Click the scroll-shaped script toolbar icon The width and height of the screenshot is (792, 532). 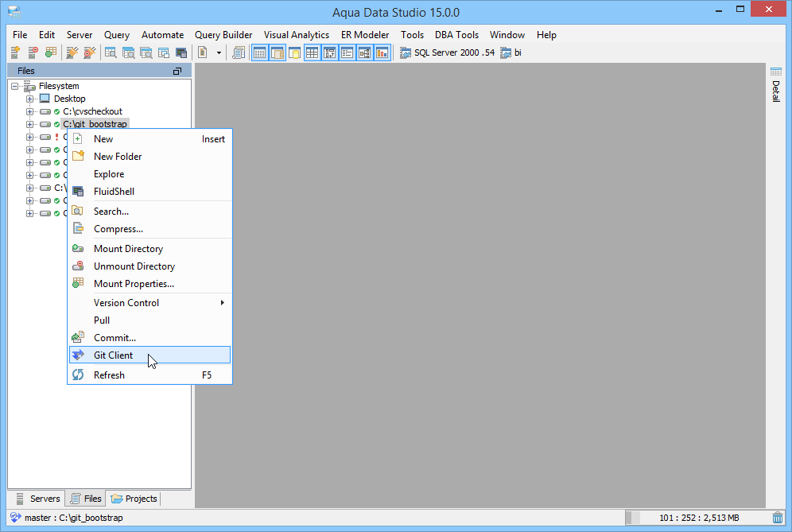coord(239,52)
